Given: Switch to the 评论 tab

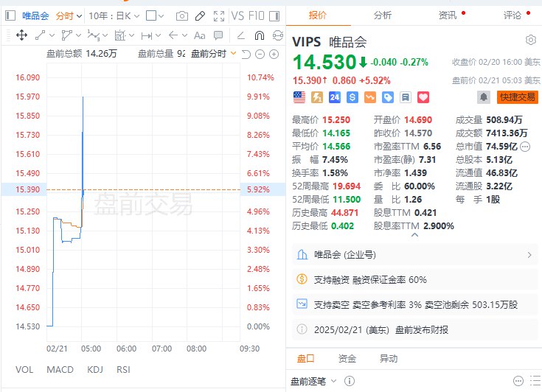Looking at the screenshot, I should click(x=513, y=15).
